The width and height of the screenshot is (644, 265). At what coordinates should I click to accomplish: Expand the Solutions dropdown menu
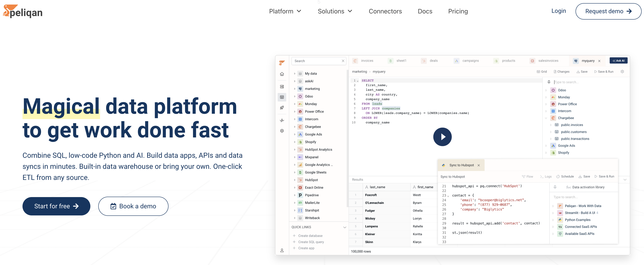pyautogui.click(x=335, y=11)
